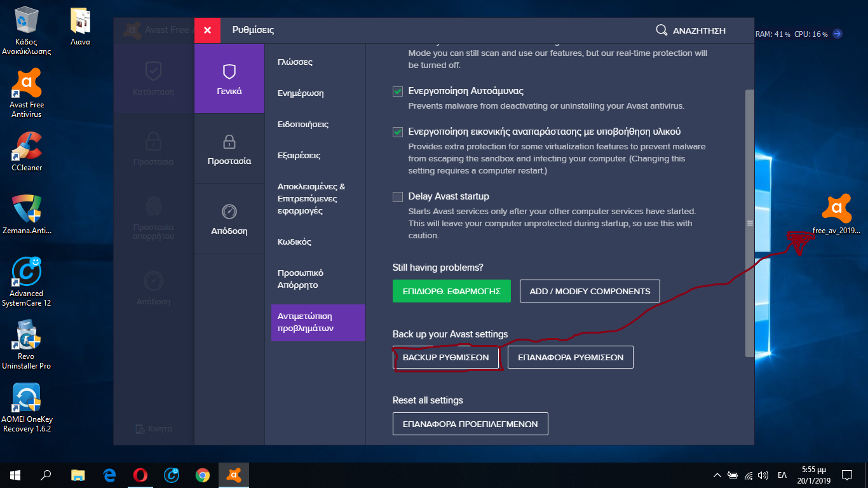Show hidden system tray icons
The width and height of the screenshot is (868, 488).
tap(717, 475)
